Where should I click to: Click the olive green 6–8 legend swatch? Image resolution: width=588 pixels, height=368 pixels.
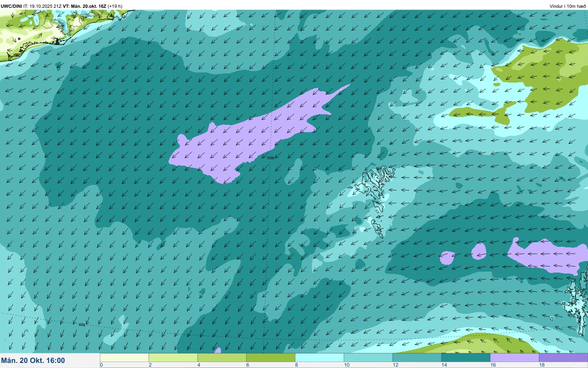[271, 357]
